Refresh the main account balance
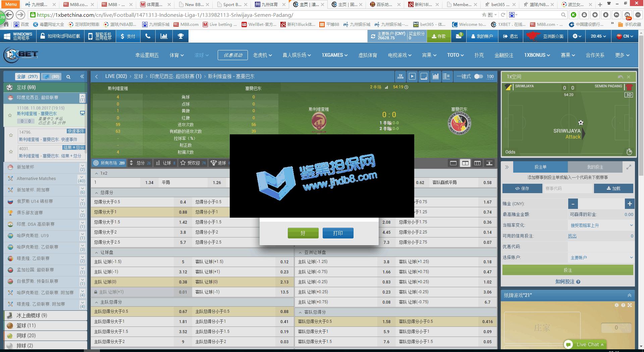 click(373, 36)
